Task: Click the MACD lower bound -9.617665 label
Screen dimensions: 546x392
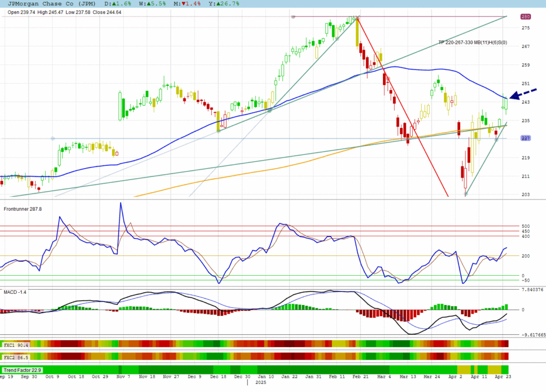Action: coord(533,335)
